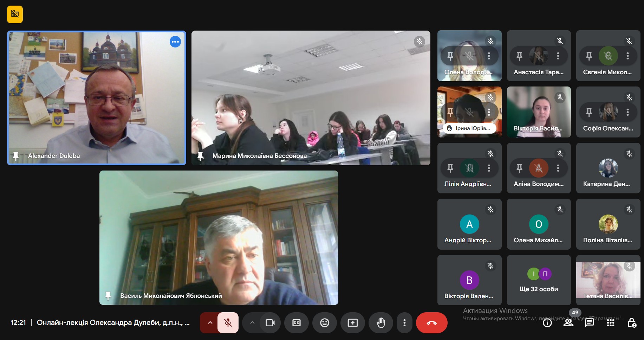Image resolution: width=644 pixels, height=340 pixels.
Task: Raise your hand using the hand icon
Action: (381, 323)
